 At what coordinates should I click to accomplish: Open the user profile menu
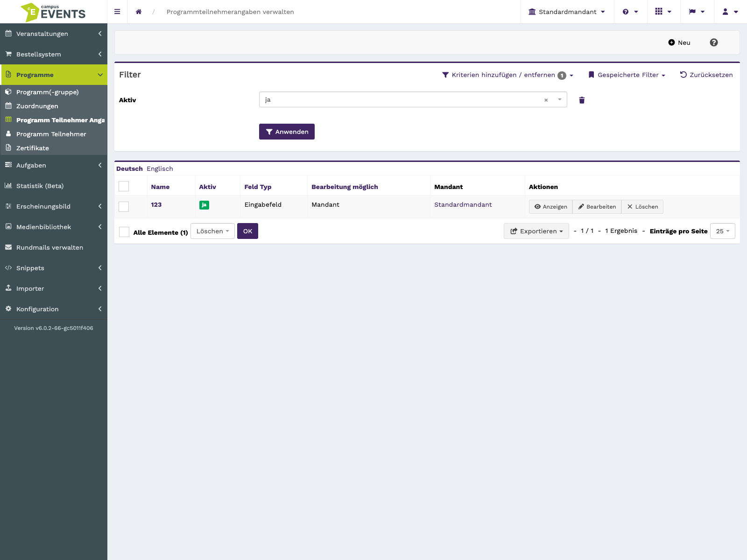pos(730,12)
